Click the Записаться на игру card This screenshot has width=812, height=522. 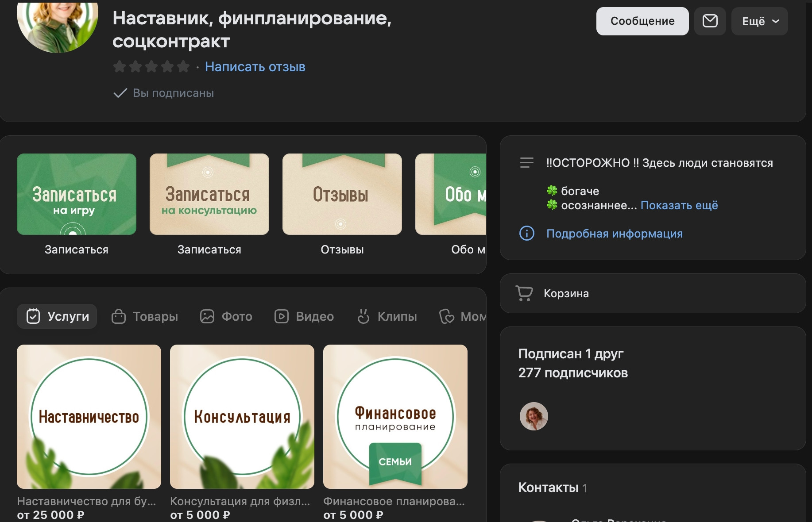pyautogui.click(x=77, y=194)
